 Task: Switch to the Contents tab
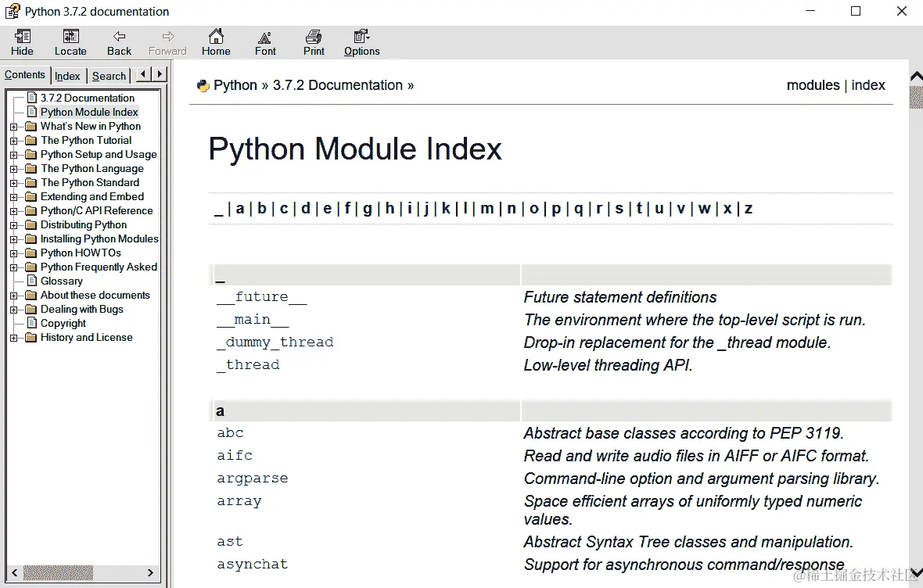(x=25, y=75)
